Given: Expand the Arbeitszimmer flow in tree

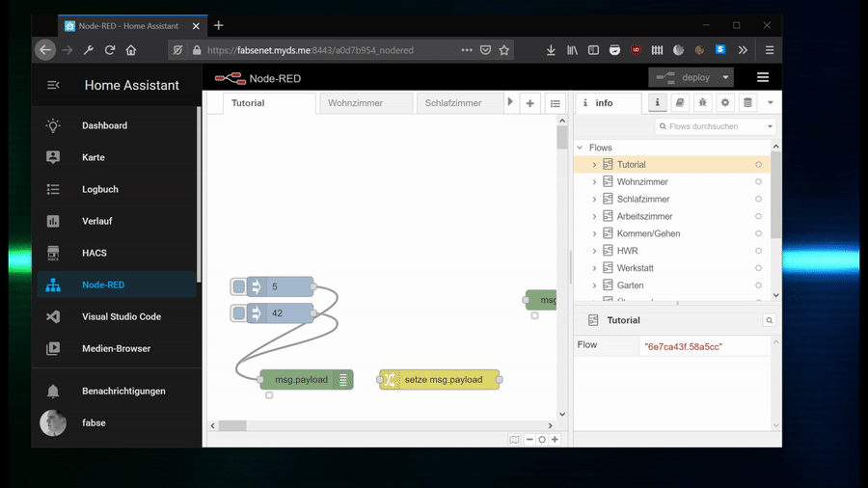Looking at the screenshot, I should [x=594, y=216].
